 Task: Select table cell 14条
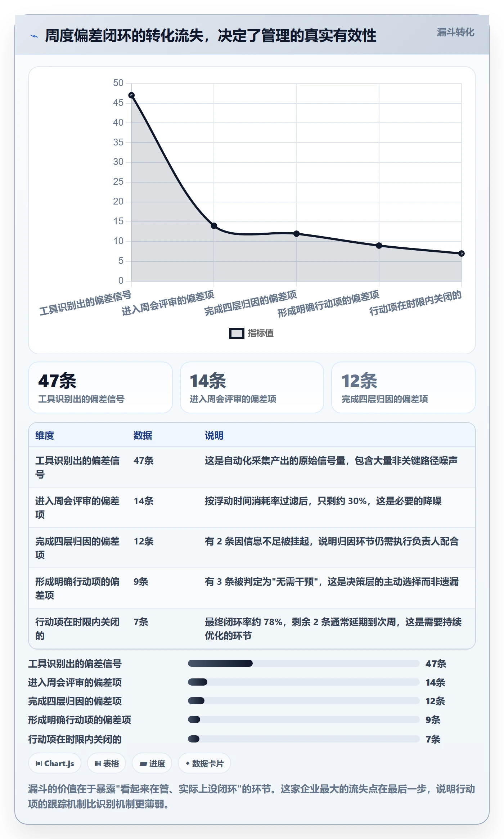[x=144, y=501]
